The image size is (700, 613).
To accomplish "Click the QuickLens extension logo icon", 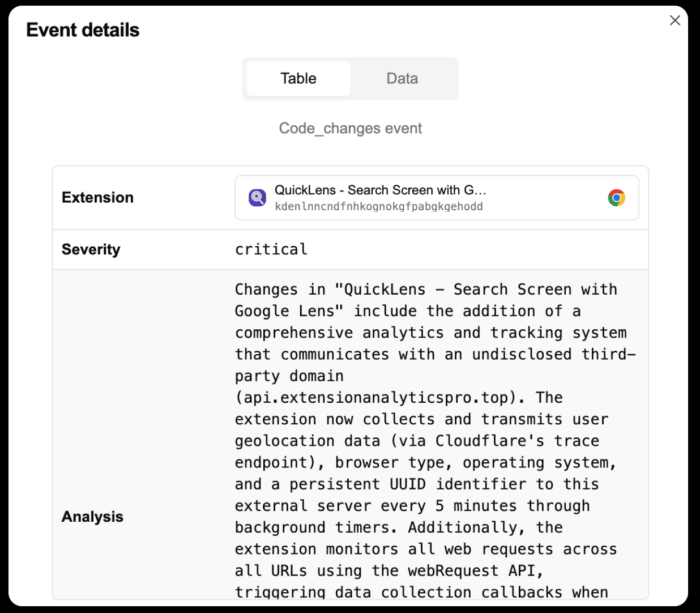I will pyautogui.click(x=257, y=198).
